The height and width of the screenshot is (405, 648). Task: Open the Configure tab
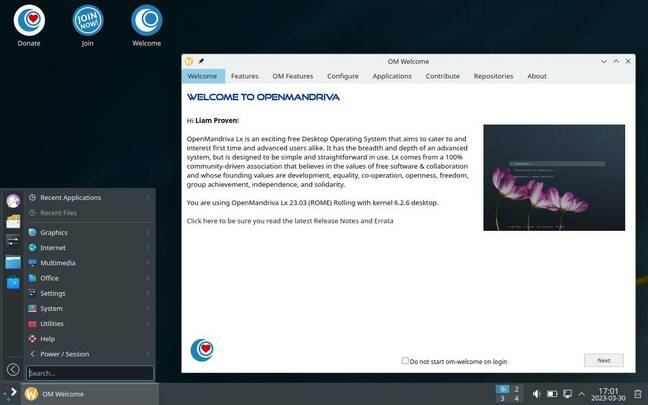[x=343, y=76]
